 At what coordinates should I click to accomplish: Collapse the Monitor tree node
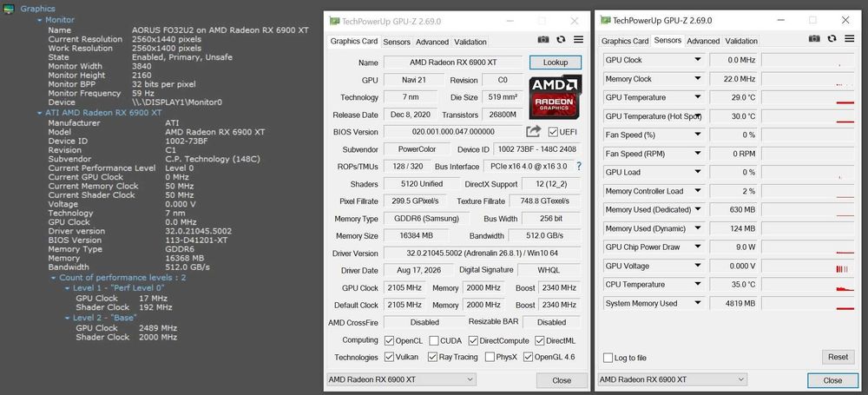click(x=39, y=20)
